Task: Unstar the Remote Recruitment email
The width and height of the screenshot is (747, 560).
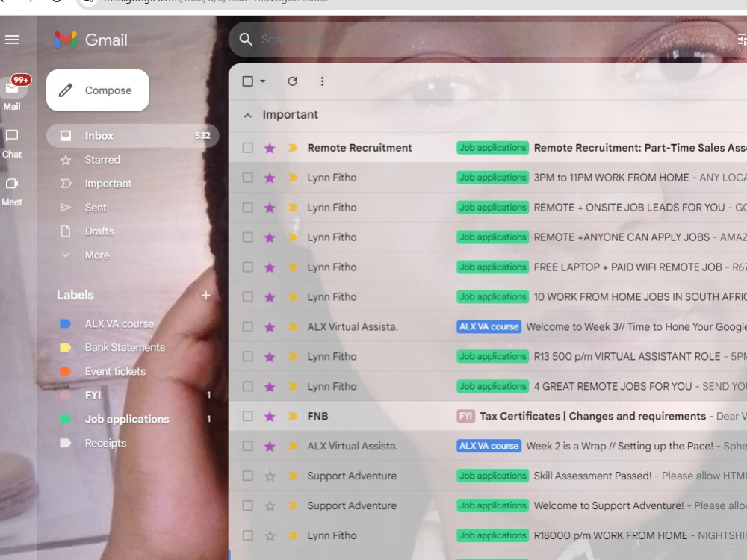Action: [270, 148]
